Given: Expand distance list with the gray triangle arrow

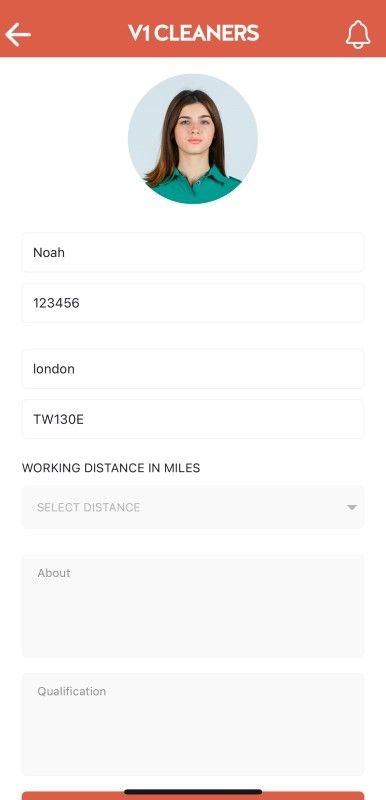Looking at the screenshot, I should [351, 507].
